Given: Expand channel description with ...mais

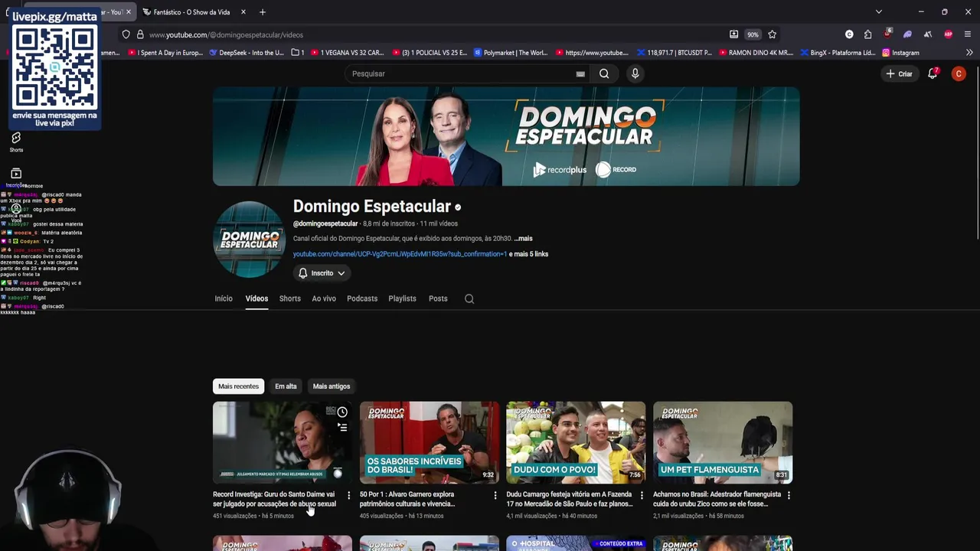Looking at the screenshot, I should click(x=523, y=239).
